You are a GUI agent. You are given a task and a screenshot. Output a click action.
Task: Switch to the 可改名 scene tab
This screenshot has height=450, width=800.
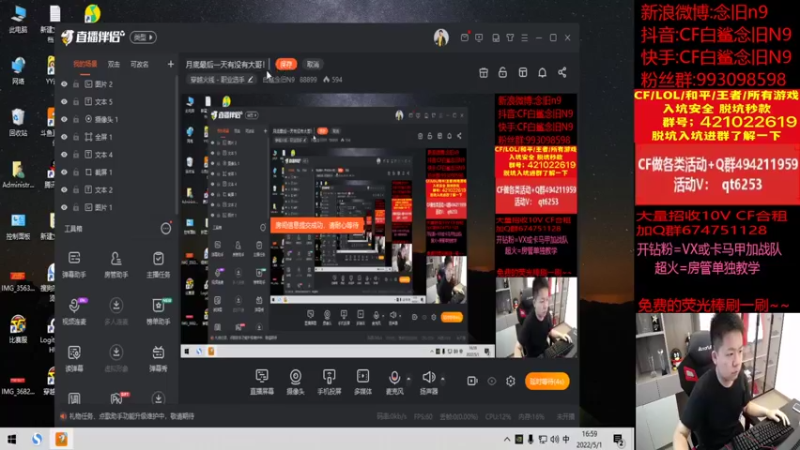pyautogui.click(x=139, y=64)
